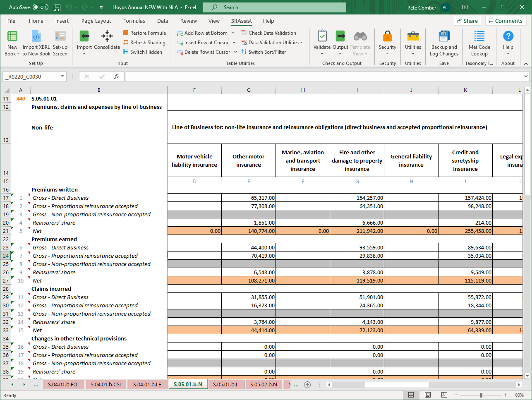The height and width of the screenshot is (400, 532).
Task: Select cell with value 65,317.00
Action: [x=249, y=198]
